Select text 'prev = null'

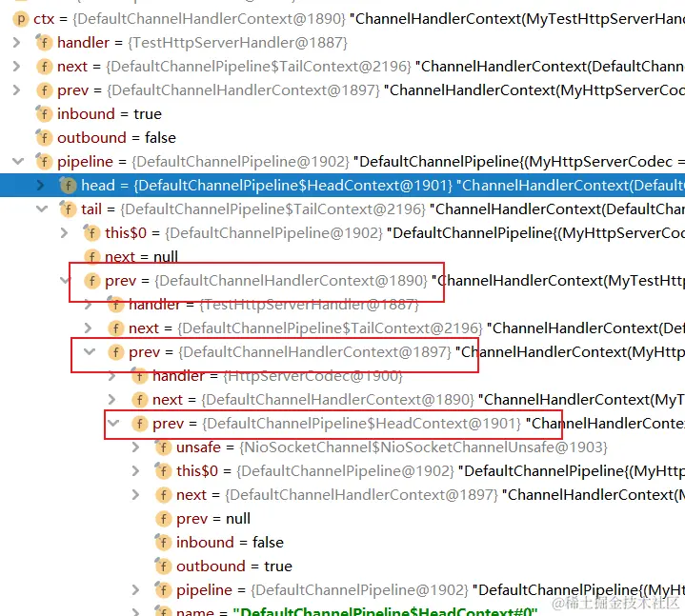click(213, 519)
